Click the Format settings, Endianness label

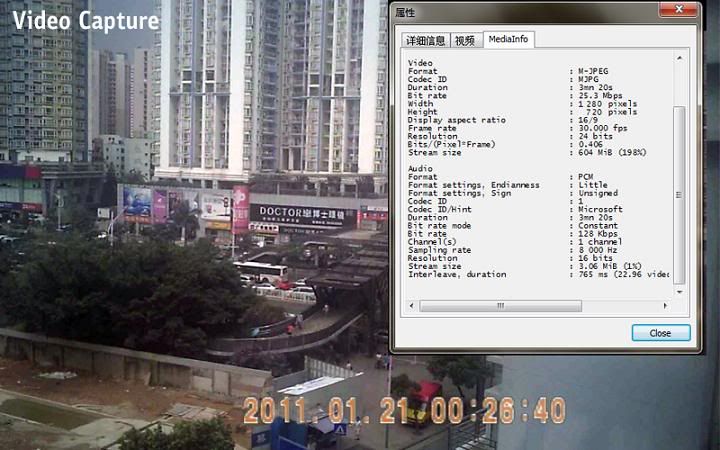click(474, 185)
